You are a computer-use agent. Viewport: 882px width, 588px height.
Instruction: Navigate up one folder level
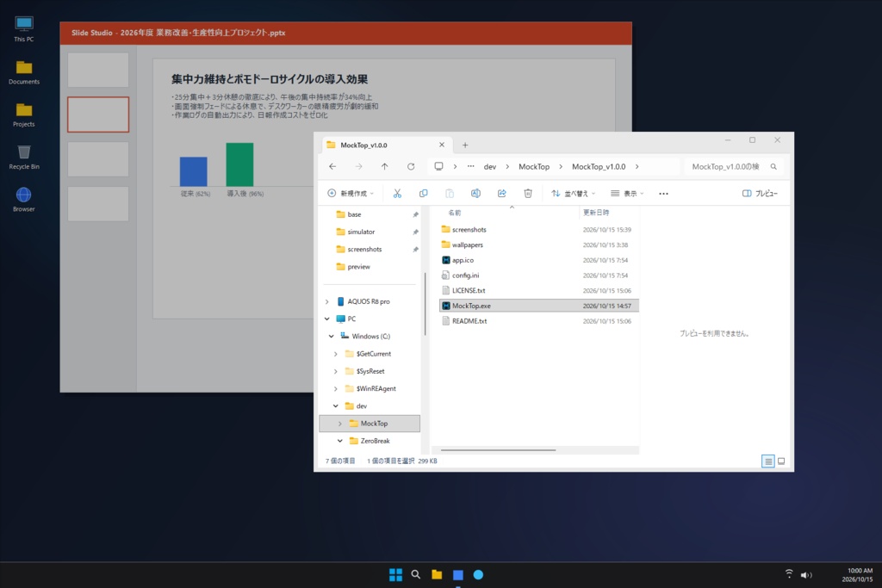tap(385, 166)
